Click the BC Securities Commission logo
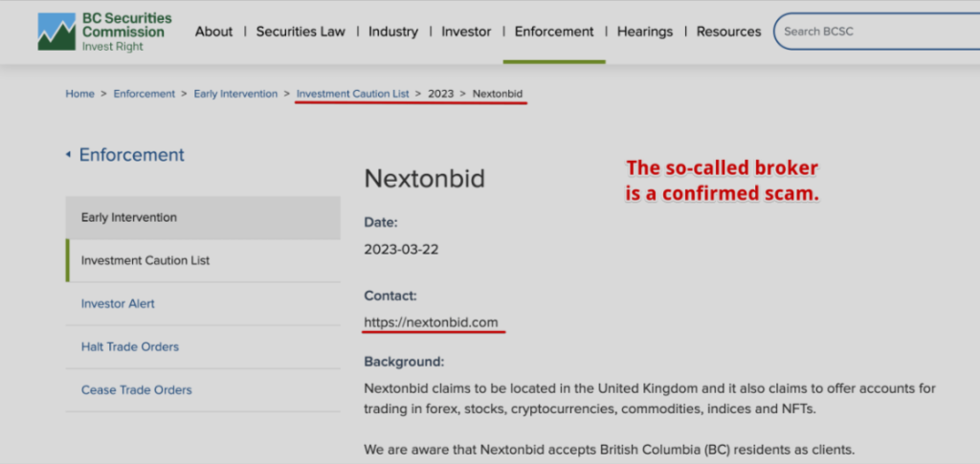The height and width of the screenshot is (464, 980). click(x=104, y=32)
